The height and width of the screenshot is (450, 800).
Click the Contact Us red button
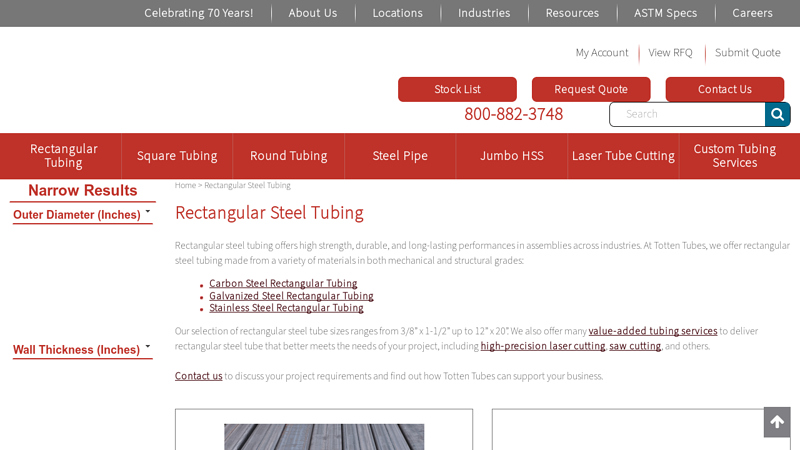[x=724, y=89]
